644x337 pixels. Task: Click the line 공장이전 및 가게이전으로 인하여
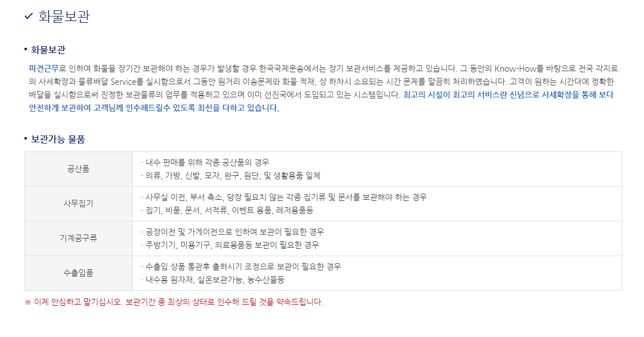tap(233, 232)
